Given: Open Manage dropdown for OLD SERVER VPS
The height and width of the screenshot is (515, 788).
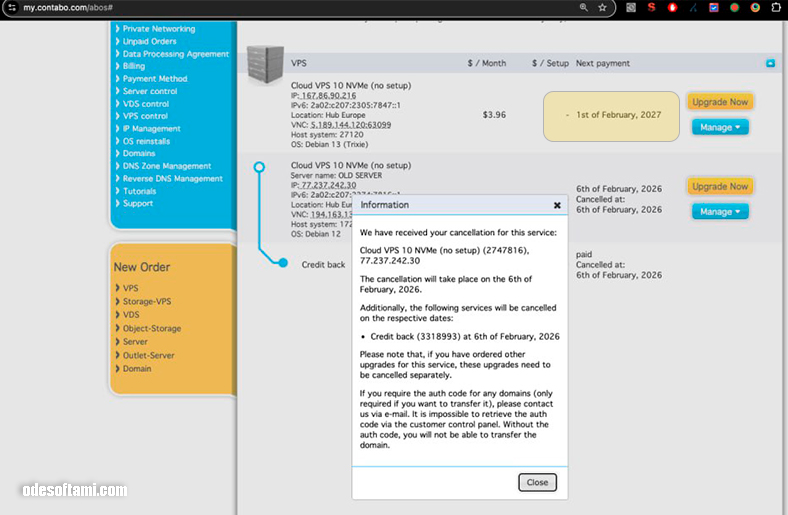Looking at the screenshot, I should [x=720, y=211].
